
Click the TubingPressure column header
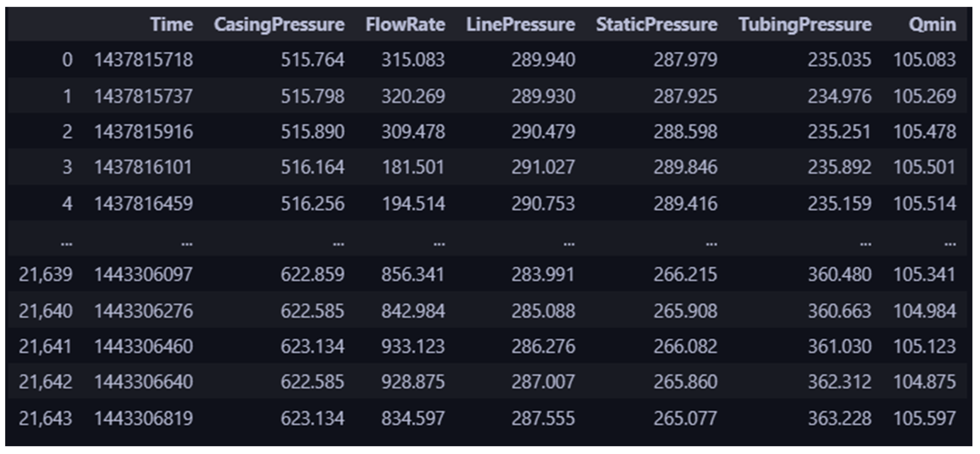pyautogui.click(x=805, y=25)
